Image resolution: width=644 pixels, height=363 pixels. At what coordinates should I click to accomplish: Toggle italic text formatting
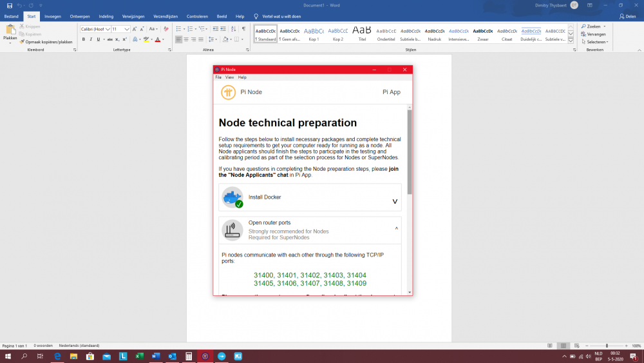(x=91, y=39)
